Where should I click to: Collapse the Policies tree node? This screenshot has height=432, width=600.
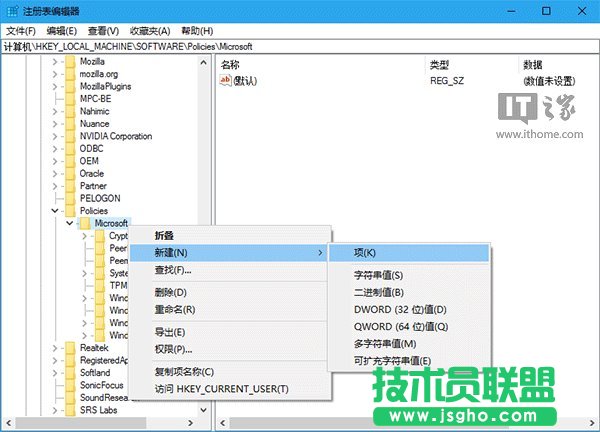[x=55, y=211]
